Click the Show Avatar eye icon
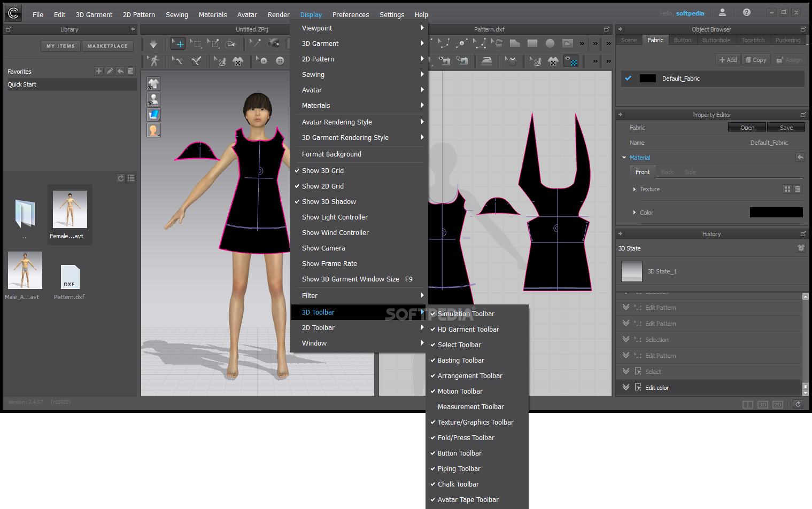 [x=153, y=99]
